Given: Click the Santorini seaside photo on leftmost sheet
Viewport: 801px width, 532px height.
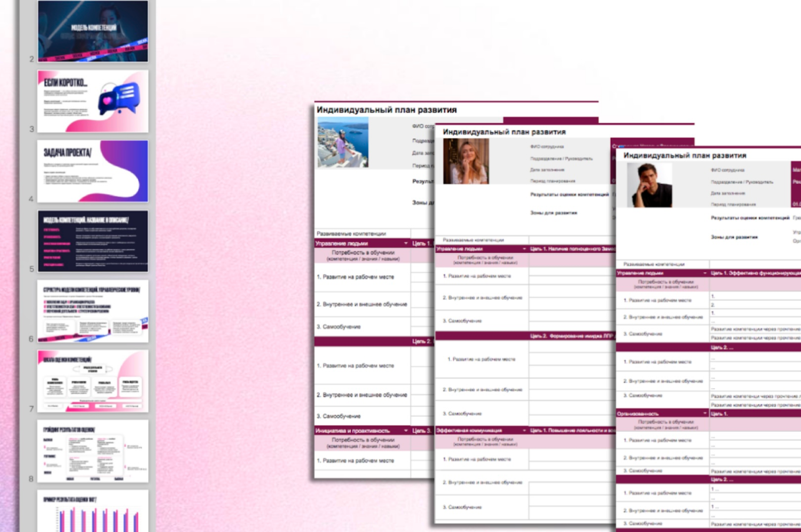Looking at the screenshot, I should (343, 142).
